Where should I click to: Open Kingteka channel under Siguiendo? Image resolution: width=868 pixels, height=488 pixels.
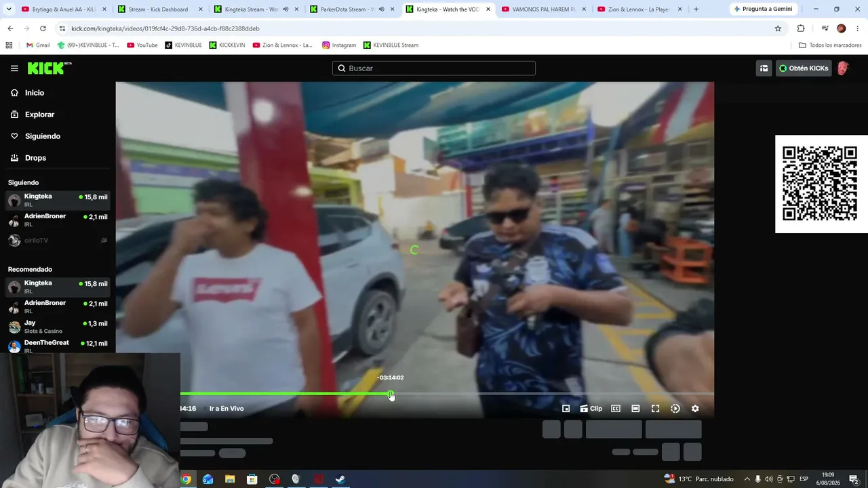pyautogui.click(x=58, y=200)
